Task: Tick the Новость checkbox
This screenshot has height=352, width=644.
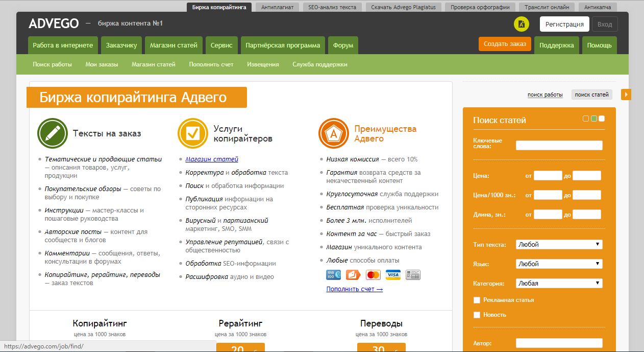Action: (477, 315)
